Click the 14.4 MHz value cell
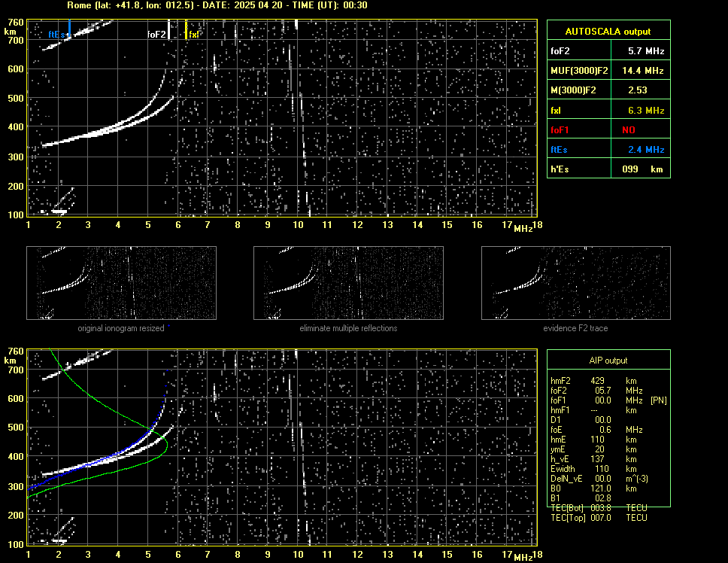Screen dimensions: 728x563 coord(641,71)
